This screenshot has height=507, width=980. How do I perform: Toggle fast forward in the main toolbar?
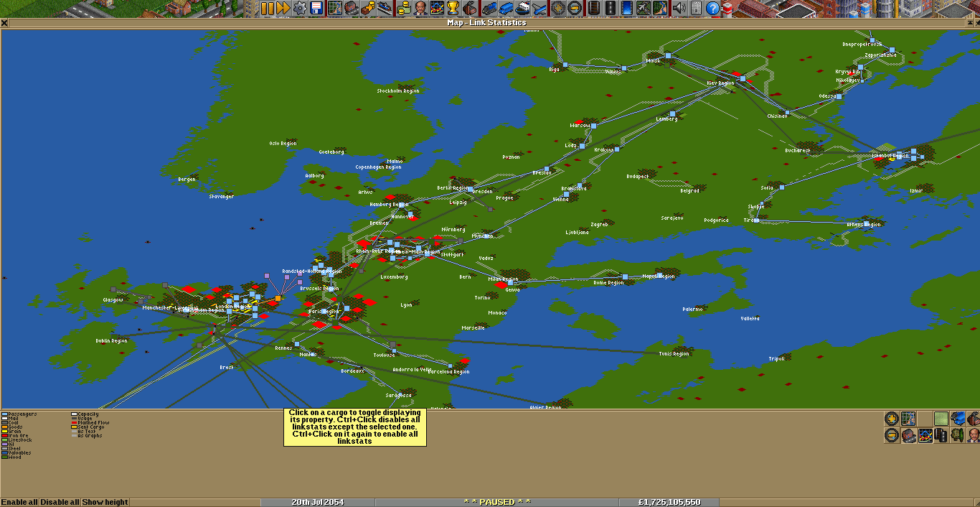pos(283,8)
